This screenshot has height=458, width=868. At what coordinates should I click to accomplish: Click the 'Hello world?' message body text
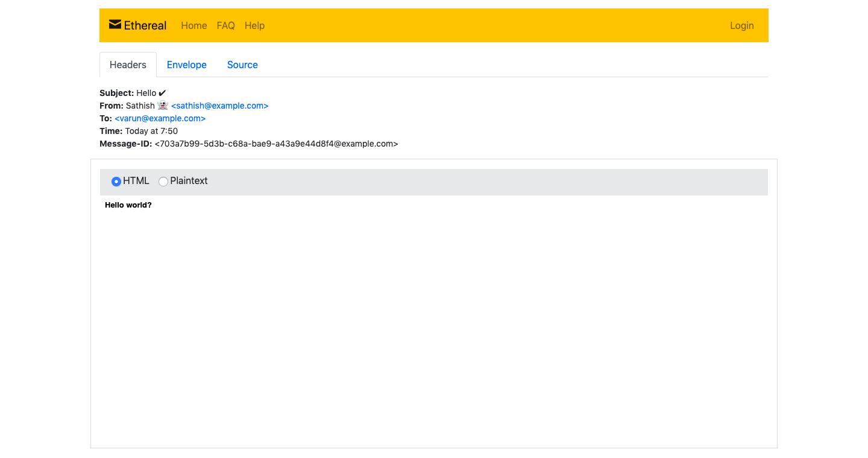pyautogui.click(x=128, y=205)
